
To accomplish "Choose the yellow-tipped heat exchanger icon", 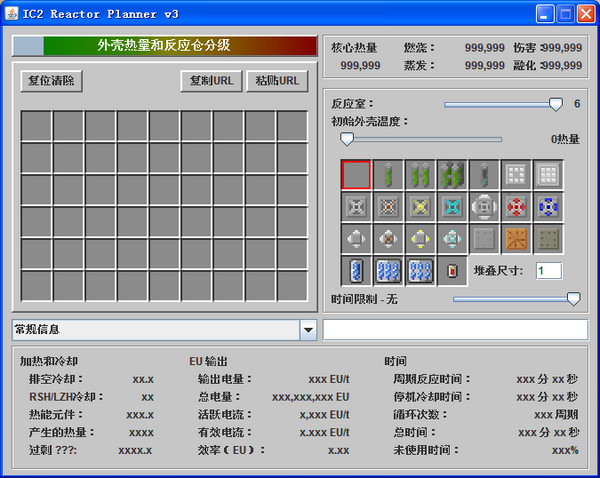I will [420, 239].
